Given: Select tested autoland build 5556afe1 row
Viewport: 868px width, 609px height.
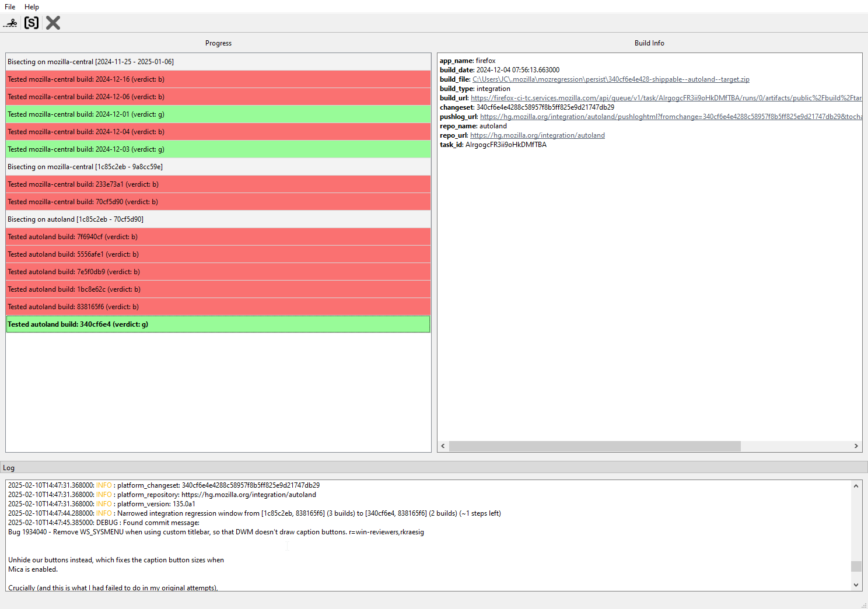Looking at the screenshot, I should [218, 254].
